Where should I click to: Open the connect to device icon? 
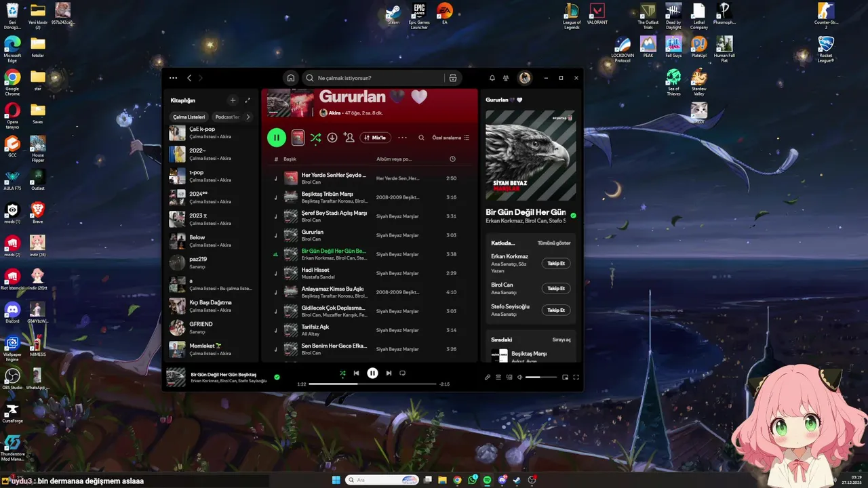tap(509, 377)
